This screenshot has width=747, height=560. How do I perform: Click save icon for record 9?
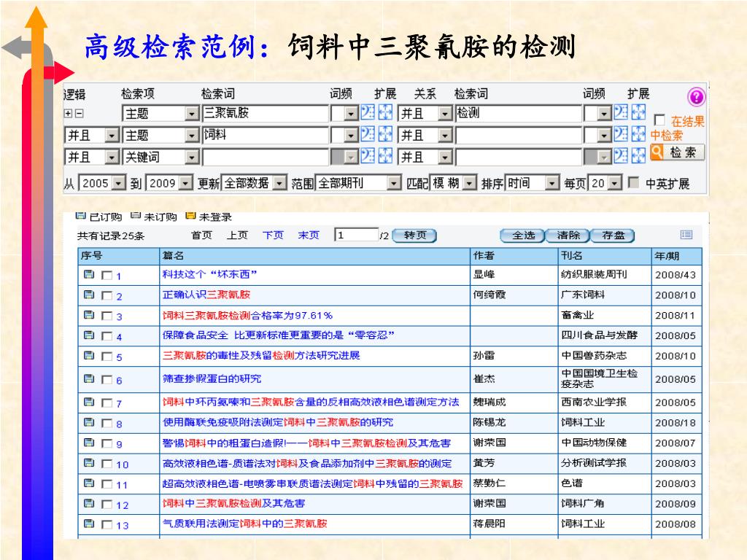point(89,443)
